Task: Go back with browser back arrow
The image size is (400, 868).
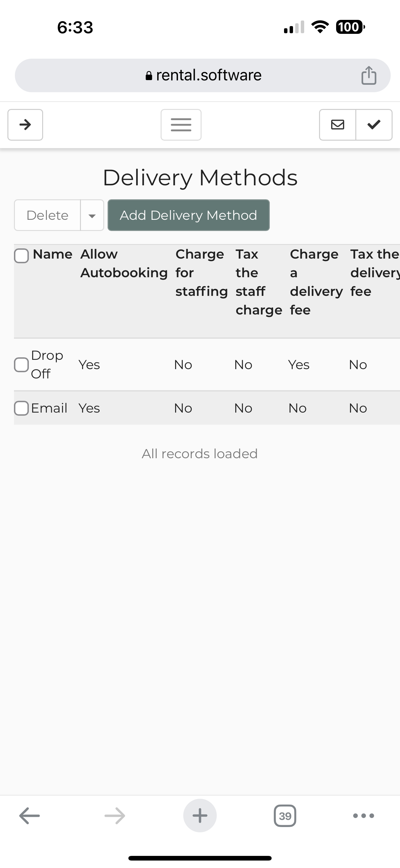Action: tap(29, 816)
